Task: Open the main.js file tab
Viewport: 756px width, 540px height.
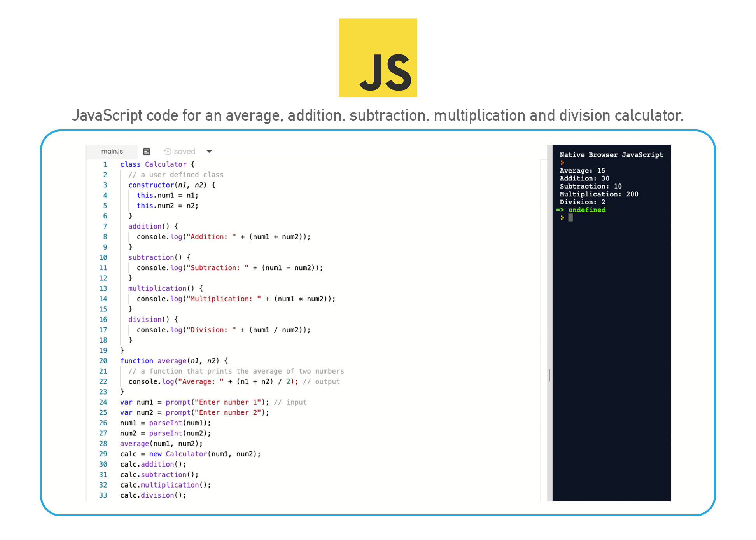Action: (112, 151)
